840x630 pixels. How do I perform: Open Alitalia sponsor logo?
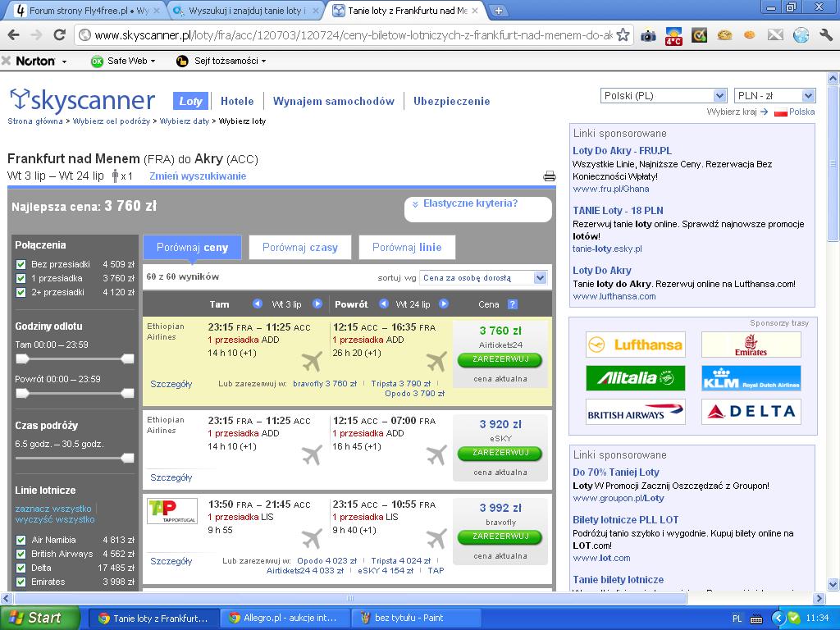[636, 378]
